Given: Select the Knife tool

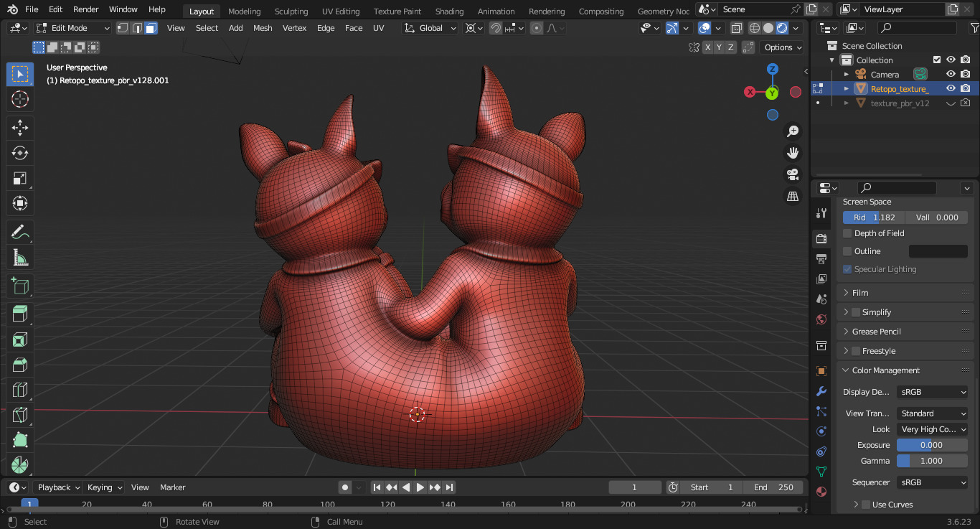Looking at the screenshot, I should tap(20, 415).
